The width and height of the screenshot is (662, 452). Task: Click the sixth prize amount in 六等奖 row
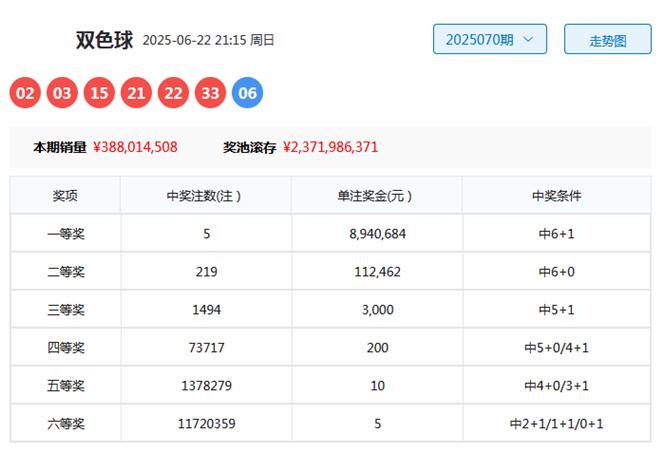click(x=377, y=423)
